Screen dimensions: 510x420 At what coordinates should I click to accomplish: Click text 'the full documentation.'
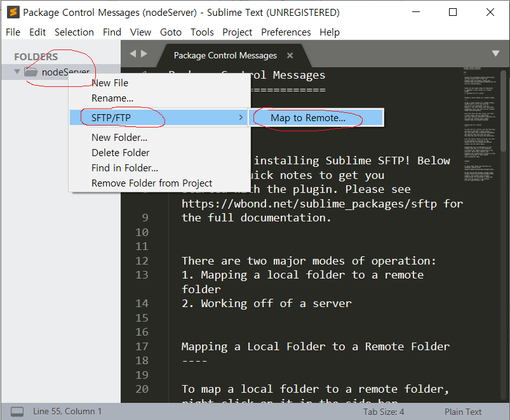(257, 218)
